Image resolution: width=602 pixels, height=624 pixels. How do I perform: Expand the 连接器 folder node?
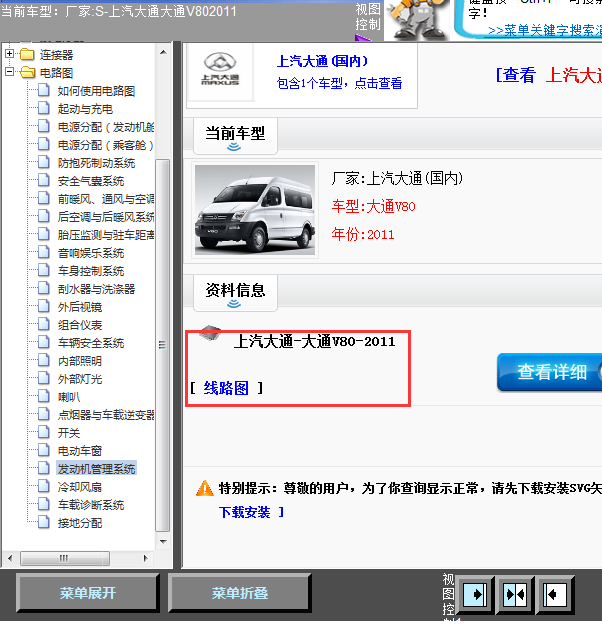[x=10, y=53]
